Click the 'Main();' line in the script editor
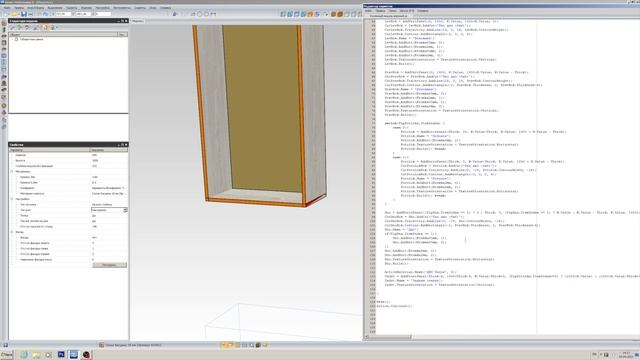This screenshot has width=640, height=360. pos(383,302)
